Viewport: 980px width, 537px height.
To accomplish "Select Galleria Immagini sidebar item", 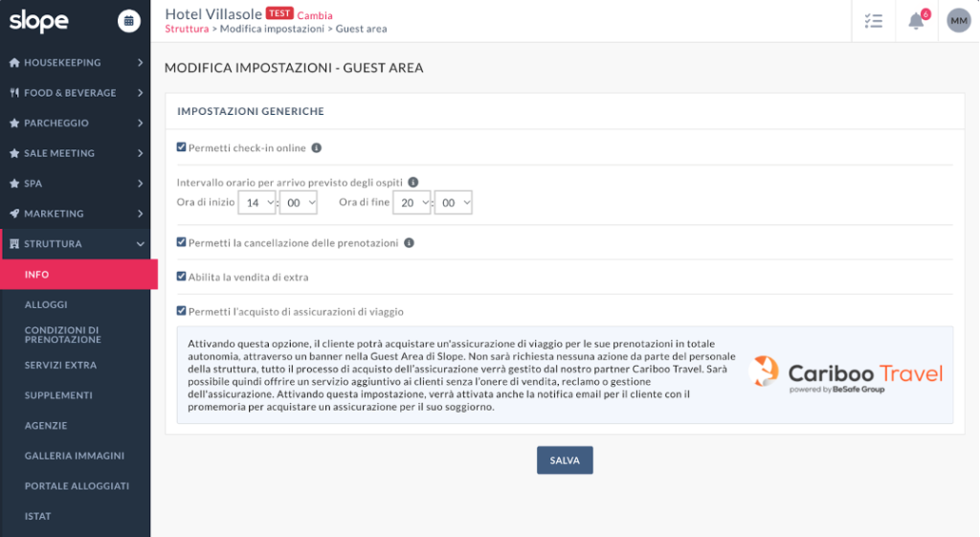I will (x=75, y=456).
